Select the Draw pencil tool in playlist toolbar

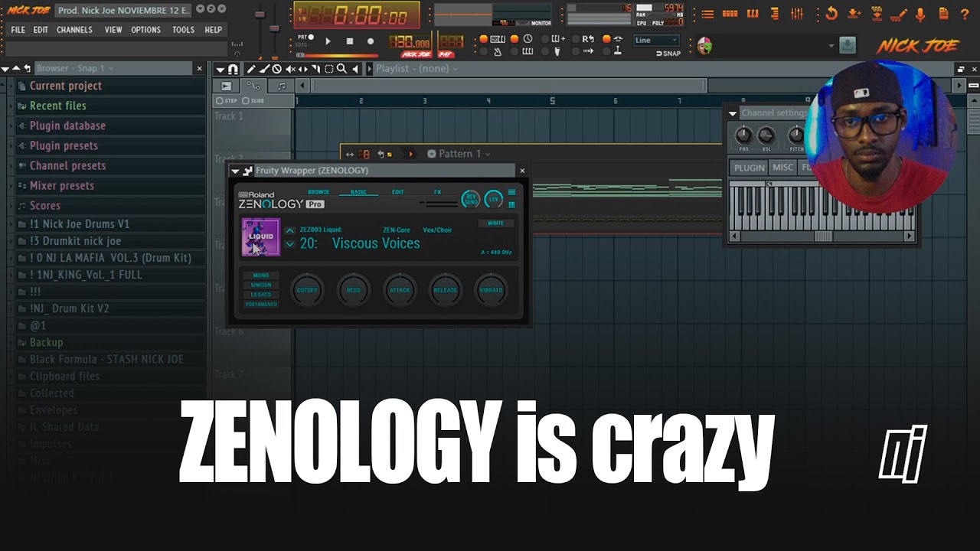(252, 69)
